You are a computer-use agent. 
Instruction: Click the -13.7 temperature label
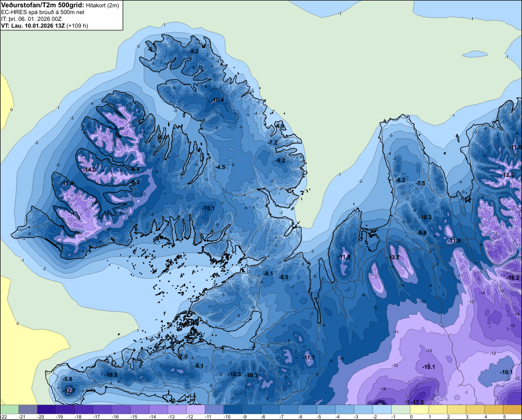[393, 257]
